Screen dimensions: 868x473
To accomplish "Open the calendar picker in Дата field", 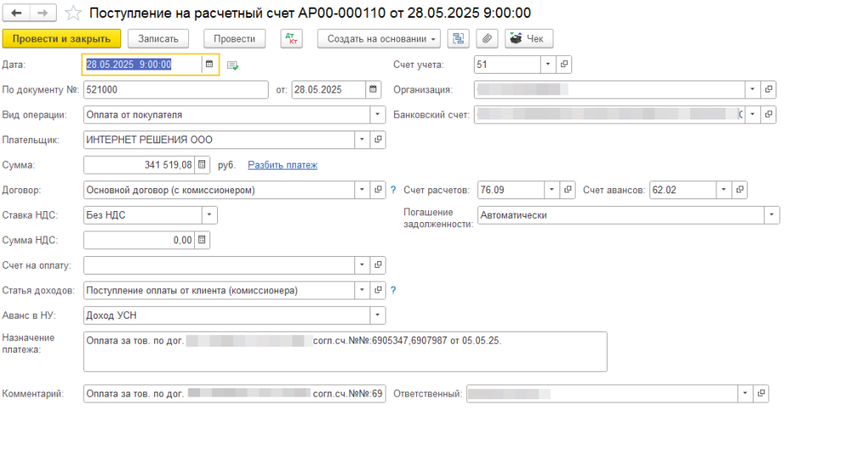I will (209, 64).
